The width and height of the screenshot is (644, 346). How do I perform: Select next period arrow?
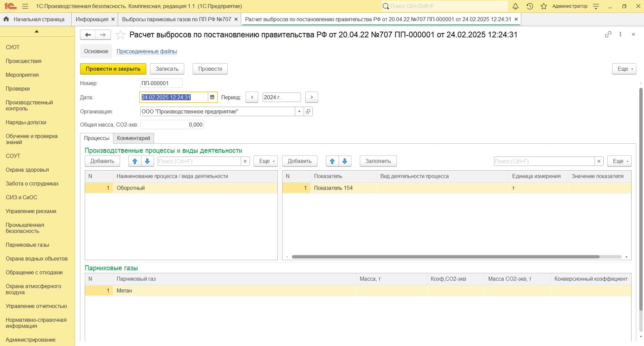(x=312, y=97)
